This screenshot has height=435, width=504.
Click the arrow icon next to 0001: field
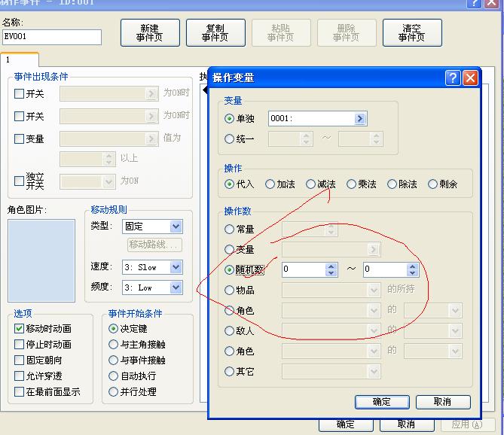coord(360,119)
